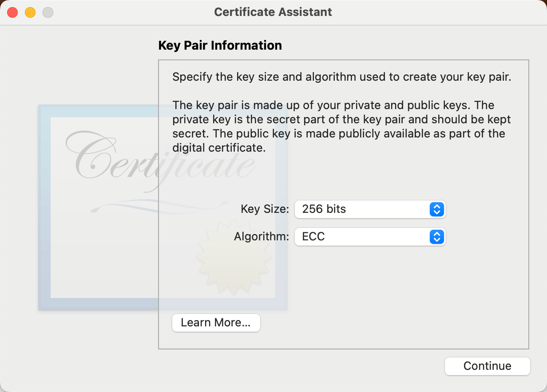The height and width of the screenshot is (392, 547).
Task: Click the 'Specify the key size' instruction line
Action: 342,77
